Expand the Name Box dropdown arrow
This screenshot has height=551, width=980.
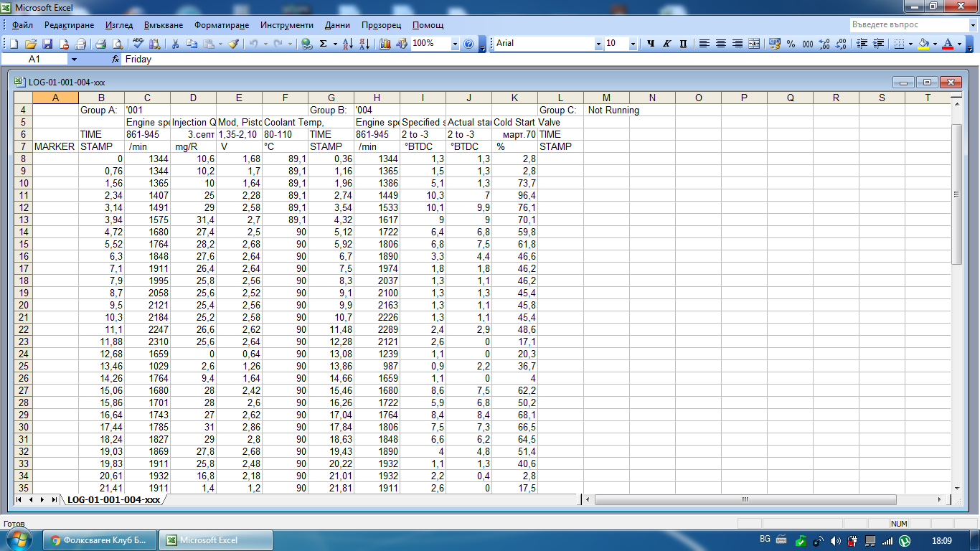(x=73, y=60)
